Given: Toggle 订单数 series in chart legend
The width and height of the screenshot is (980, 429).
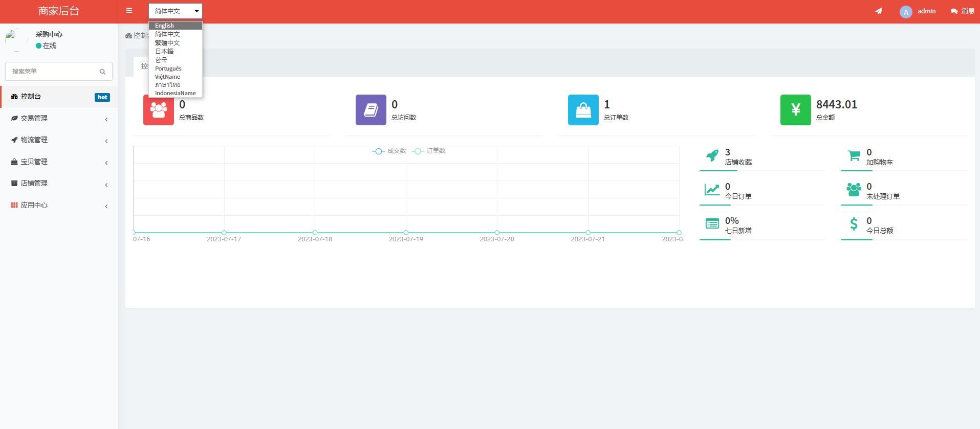Looking at the screenshot, I should [x=429, y=151].
